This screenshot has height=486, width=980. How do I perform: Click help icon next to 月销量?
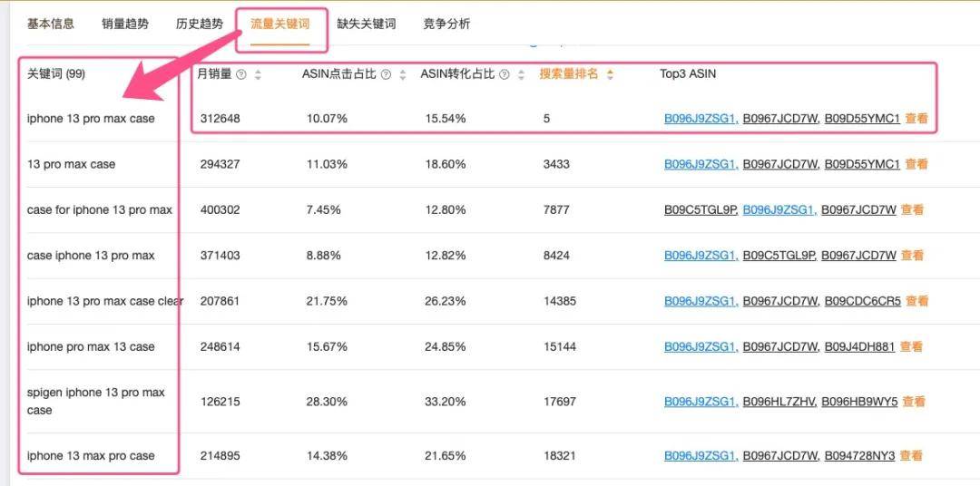pyautogui.click(x=241, y=74)
